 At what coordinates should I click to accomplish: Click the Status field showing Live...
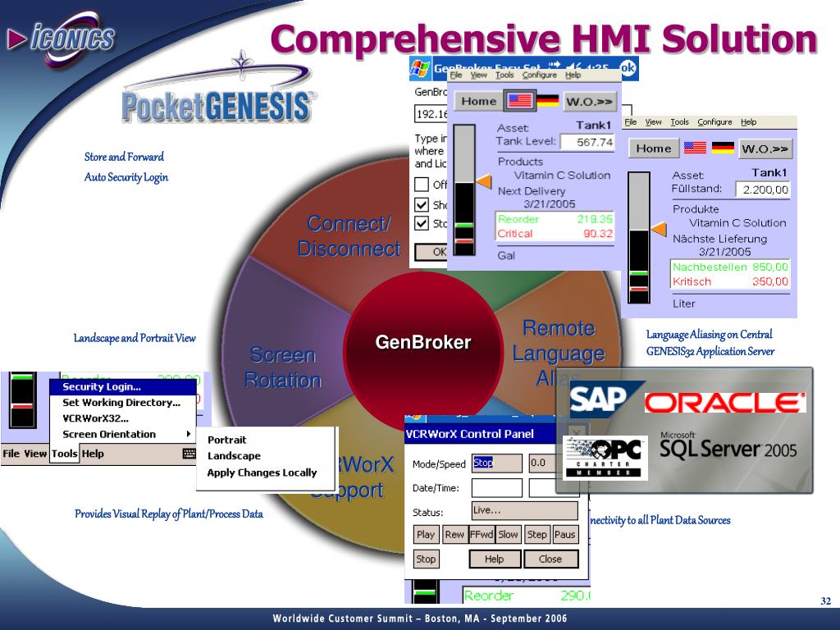pos(524,510)
